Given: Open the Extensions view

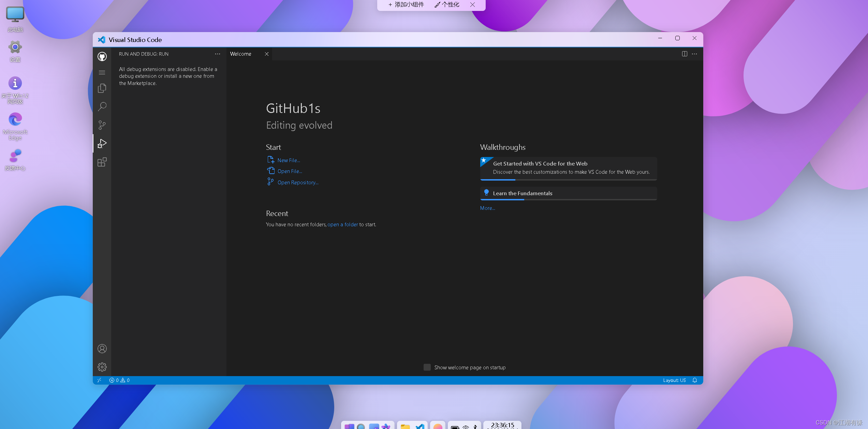Looking at the screenshot, I should pos(102,162).
